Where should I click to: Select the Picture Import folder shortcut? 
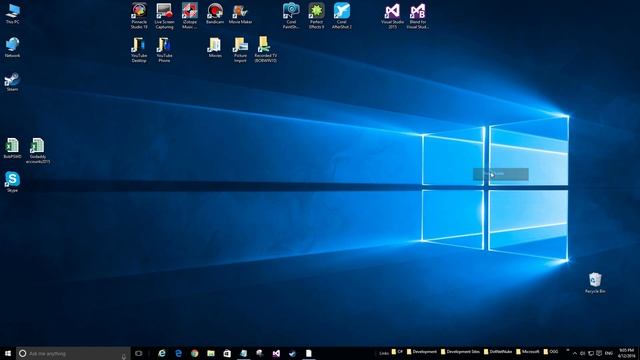(x=240, y=49)
